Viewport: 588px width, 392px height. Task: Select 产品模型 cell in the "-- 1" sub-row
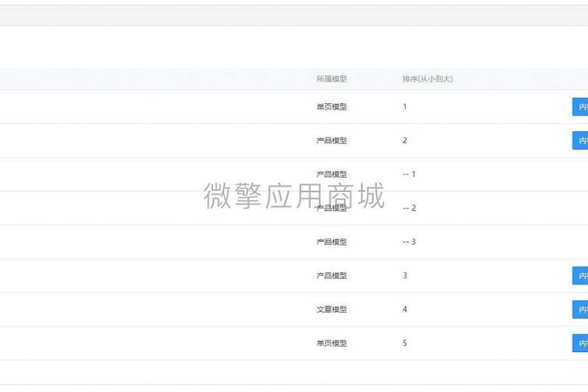[x=331, y=174]
